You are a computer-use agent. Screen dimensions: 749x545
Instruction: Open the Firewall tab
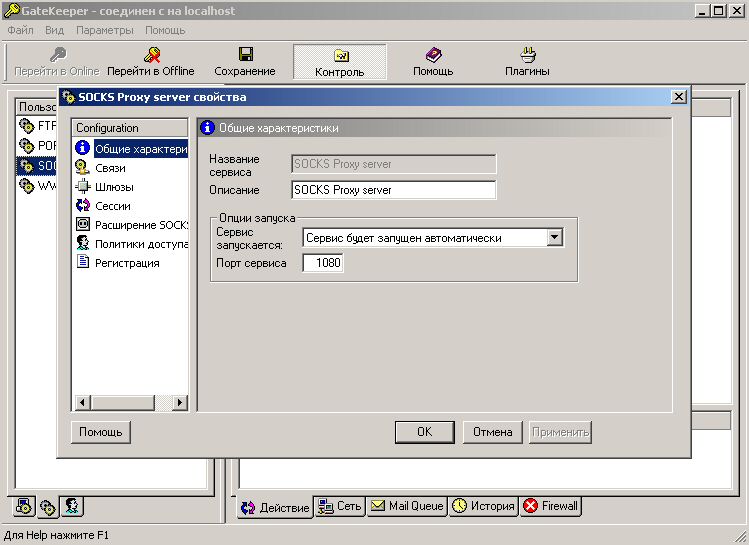[x=551, y=506]
